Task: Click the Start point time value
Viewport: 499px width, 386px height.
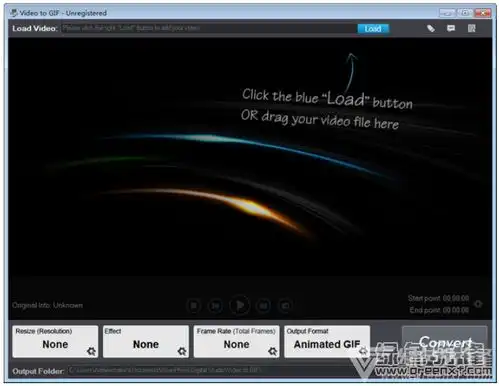Action: click(x=455, y=298)
